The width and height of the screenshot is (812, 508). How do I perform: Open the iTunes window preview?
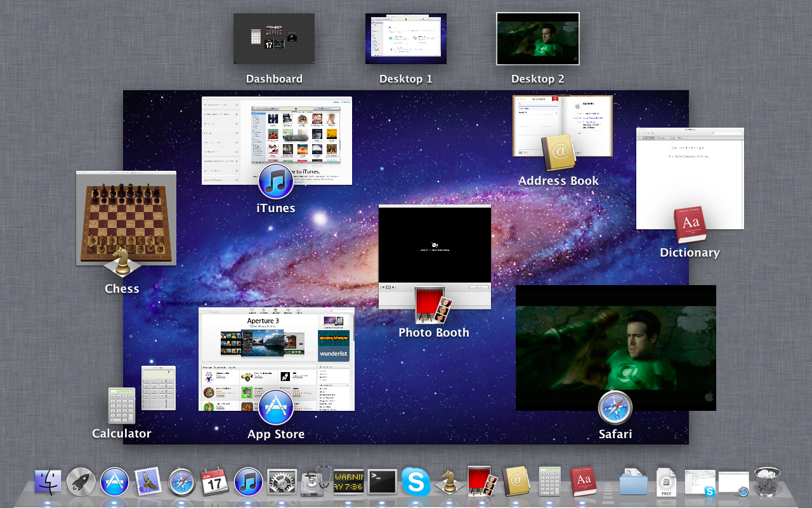coord(277,140)
